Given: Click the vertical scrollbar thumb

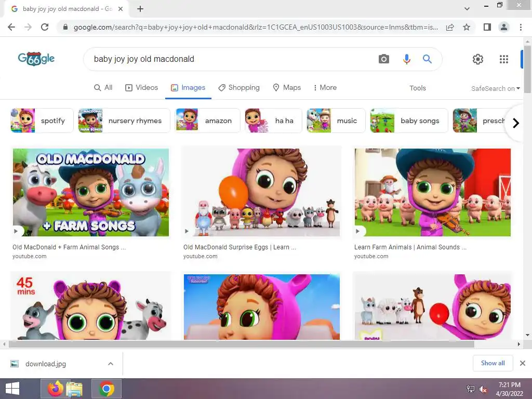Looking at the screenshot, I should coord(527,69).
